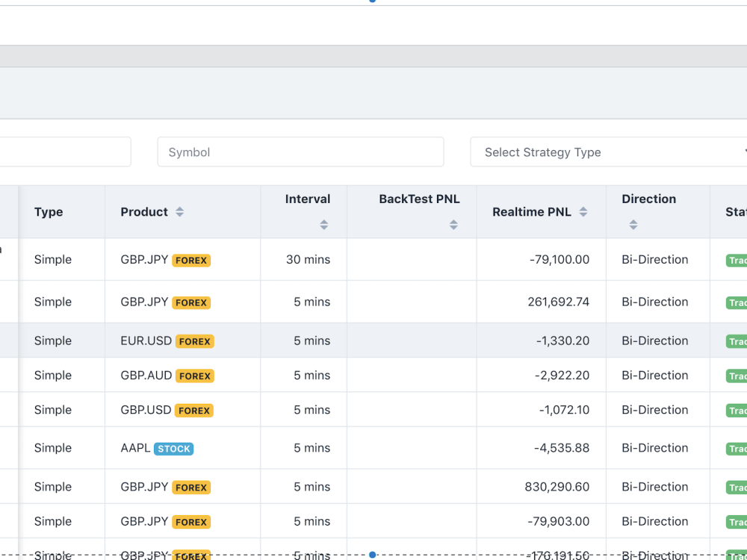The height and width of the screenshot is (560, 747).
Task: Sort the Product column
Action: (x=180, y=211)
